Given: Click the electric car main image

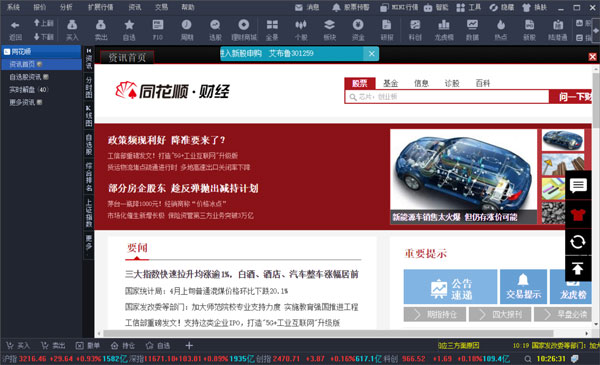Looking at the screenshot, I should [463, 176].
